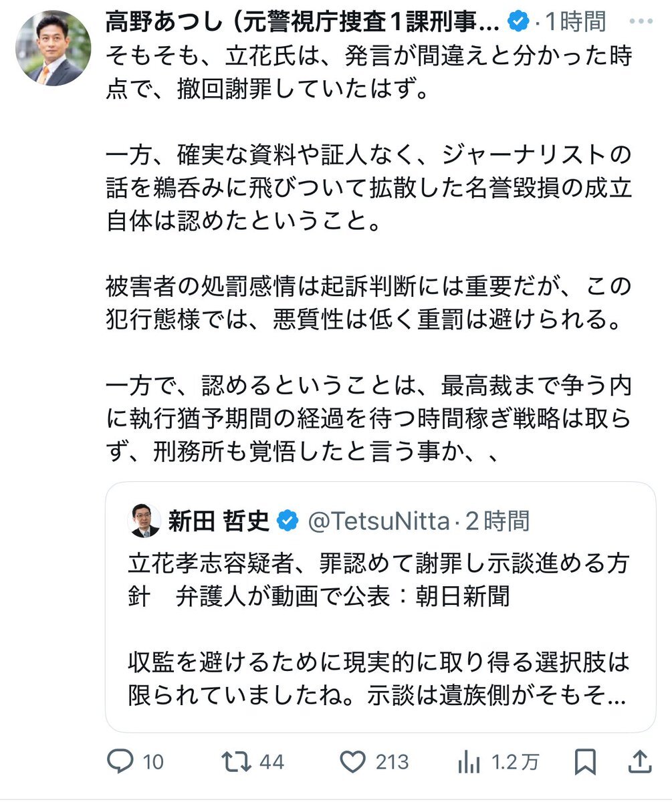Click the reply speech bubble icon
The height and width of the screenshot is (802, 672).
pos(122,761)
